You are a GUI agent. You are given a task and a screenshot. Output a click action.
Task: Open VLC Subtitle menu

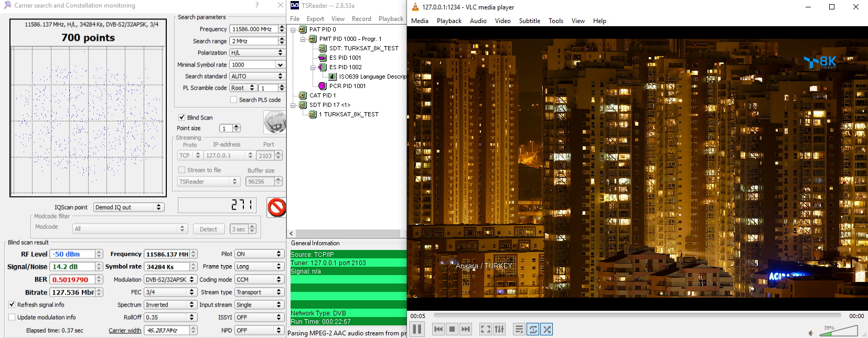(530, 21)
